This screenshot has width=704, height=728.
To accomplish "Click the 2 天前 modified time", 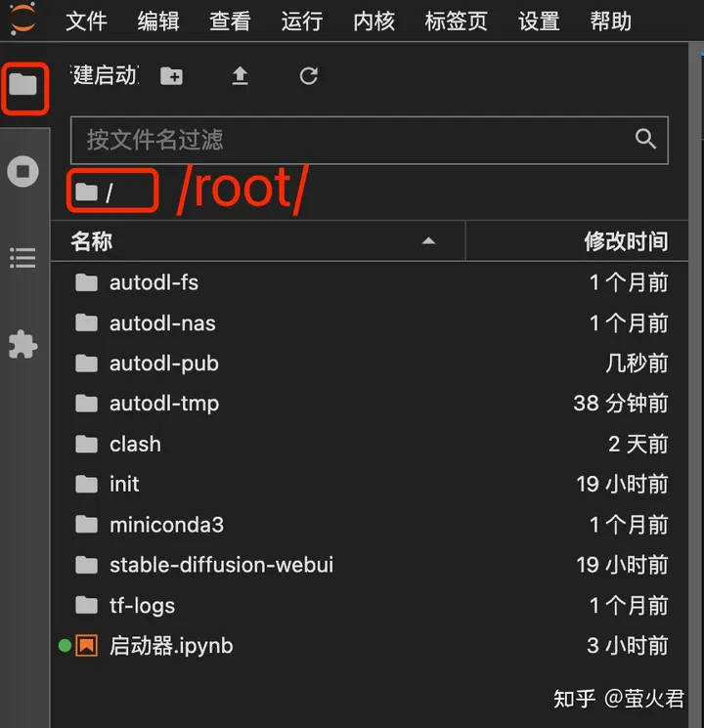I will (638, 445).
